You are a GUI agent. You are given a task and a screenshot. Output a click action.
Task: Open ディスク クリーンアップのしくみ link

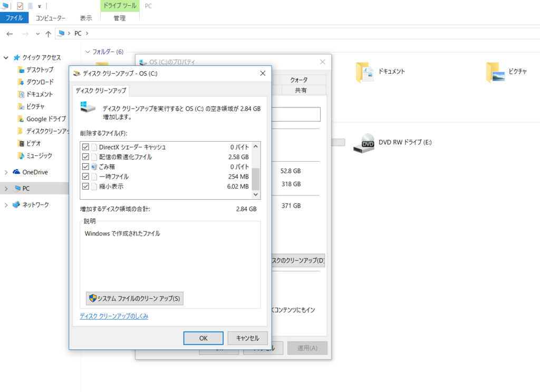point(114,316)
